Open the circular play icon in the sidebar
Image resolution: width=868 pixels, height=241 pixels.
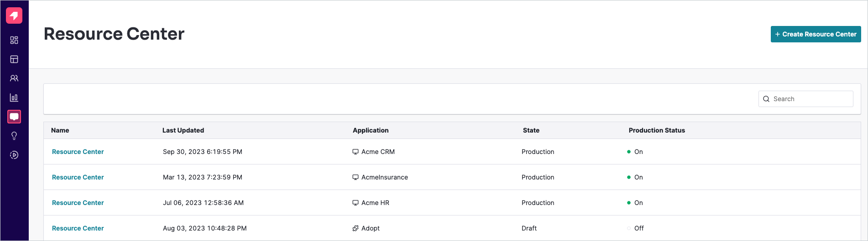coord(14,155)
